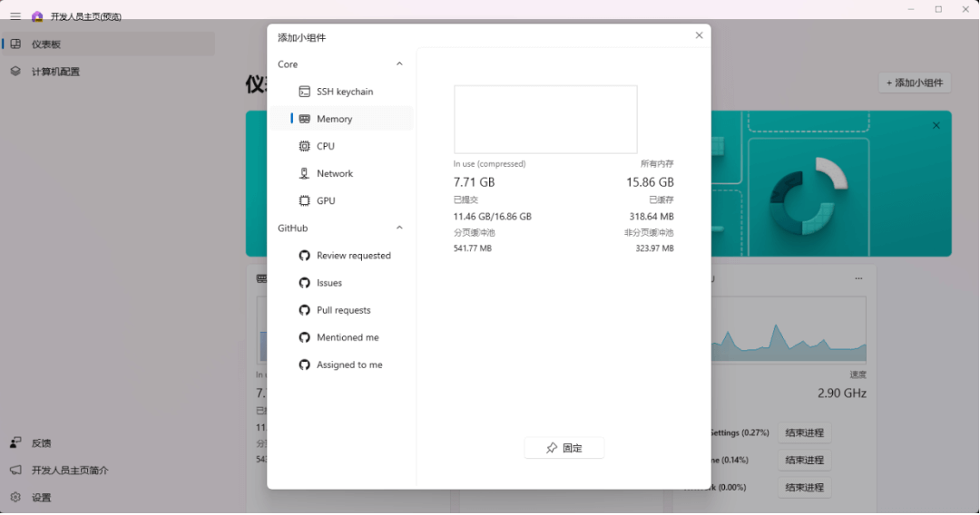Choose the CPU chip icon
This screenshot has width=980, height=515.
(305, 146)
